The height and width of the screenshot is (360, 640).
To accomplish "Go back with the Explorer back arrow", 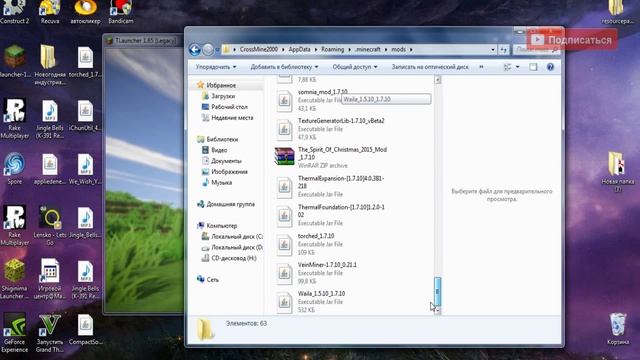I will click(195, 49).
